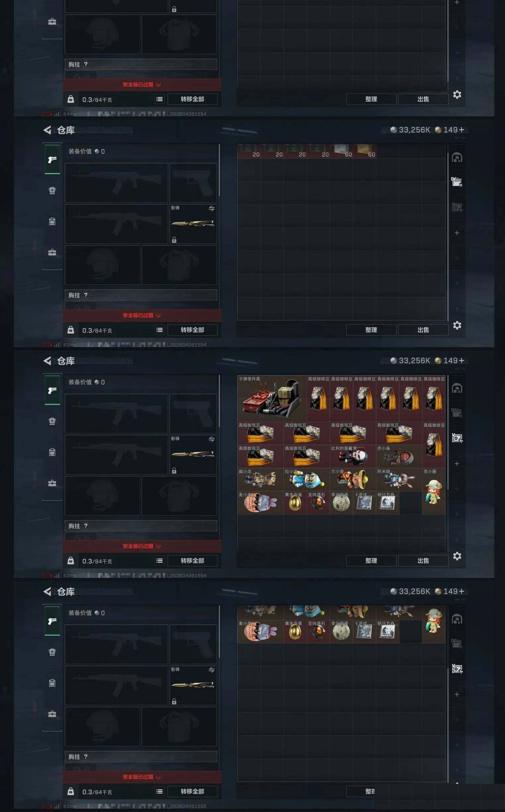The width and height of the screenshot is (505, 812).
Task: Click 出售 button below the coffee-bean inventory grid
Action: tap(423, 560)
